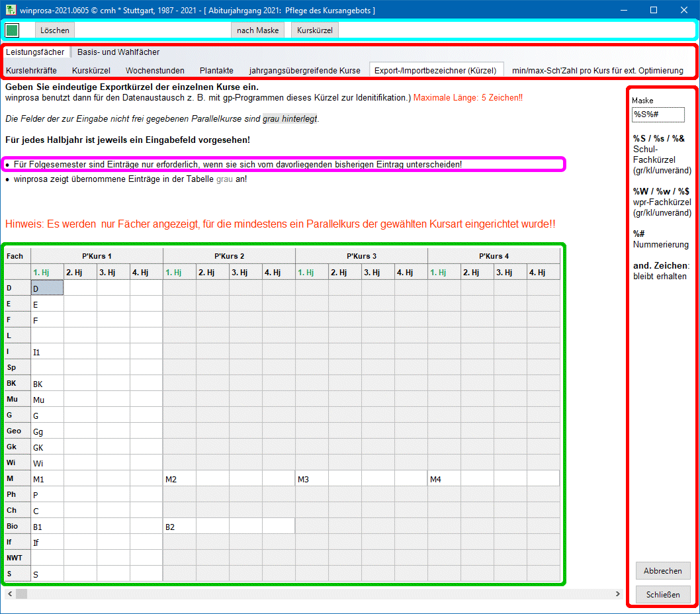Click the M4 cell under P'Kurs 4

(x=444, y=478)
